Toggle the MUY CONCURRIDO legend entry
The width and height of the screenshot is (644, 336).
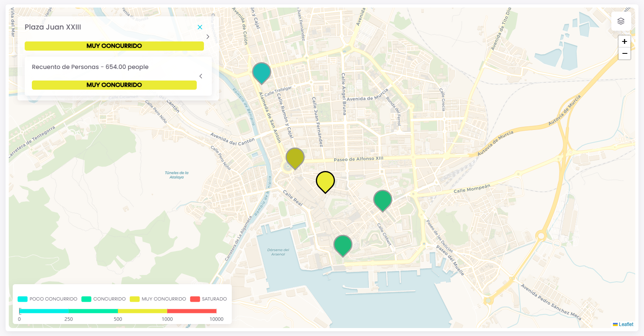pos(158,299)
